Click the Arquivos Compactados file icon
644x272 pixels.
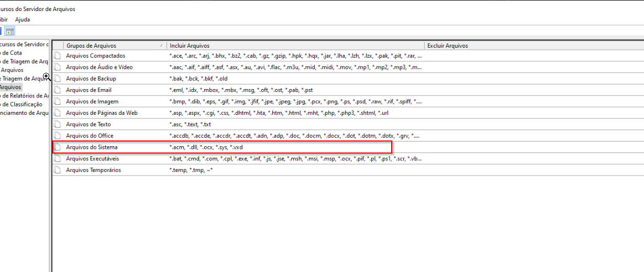pos(57,56)
